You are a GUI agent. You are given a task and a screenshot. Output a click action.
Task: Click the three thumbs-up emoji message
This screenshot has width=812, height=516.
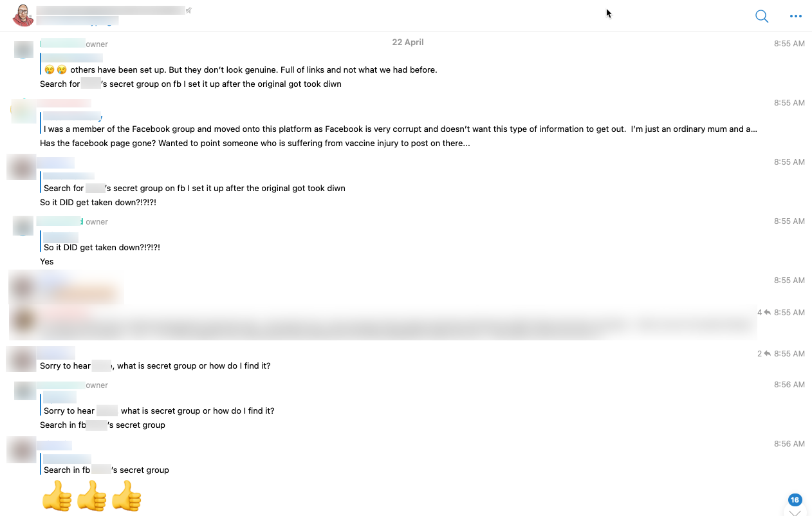click(x=91, y=496)
